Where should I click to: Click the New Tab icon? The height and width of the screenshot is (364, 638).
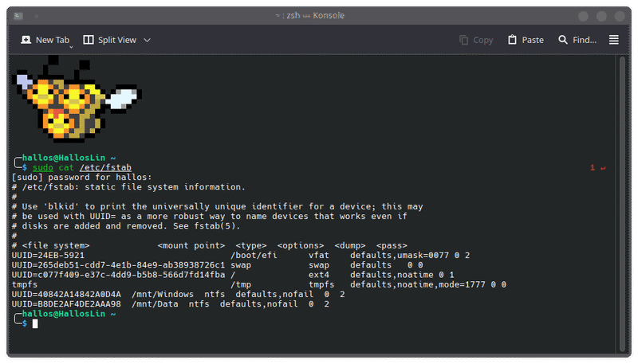[x=26, y=40]
